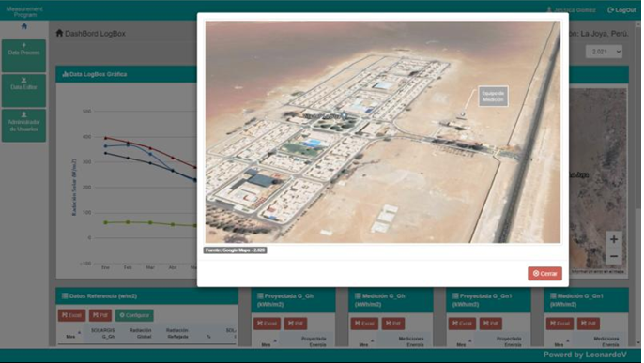Sort the Mes column in Datos Referencia
This screenshot has width=644, height=363.
click(70, 335)
